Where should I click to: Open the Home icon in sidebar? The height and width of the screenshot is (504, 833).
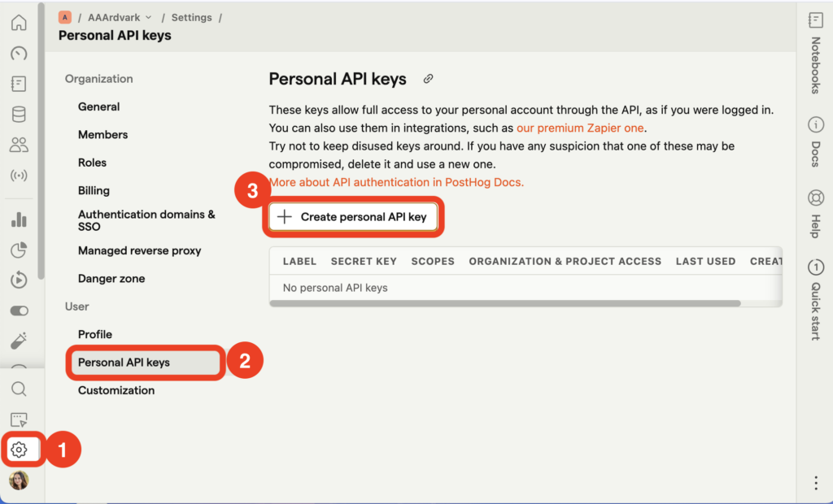coord(19,23)
